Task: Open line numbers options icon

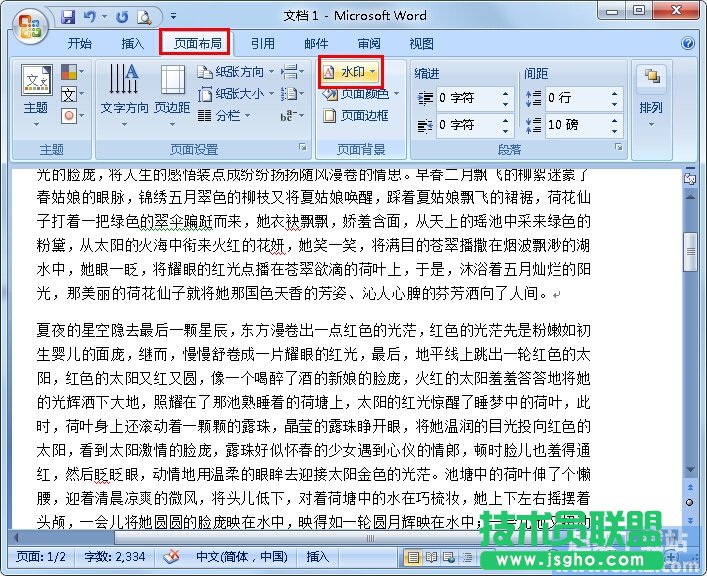Action: (x=292, y=94)
